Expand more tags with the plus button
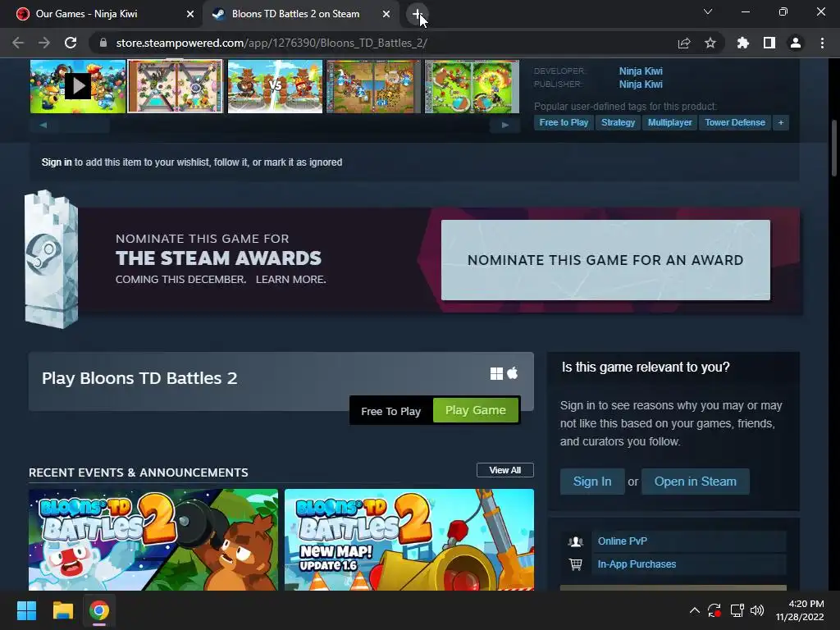 pos(781,123)
